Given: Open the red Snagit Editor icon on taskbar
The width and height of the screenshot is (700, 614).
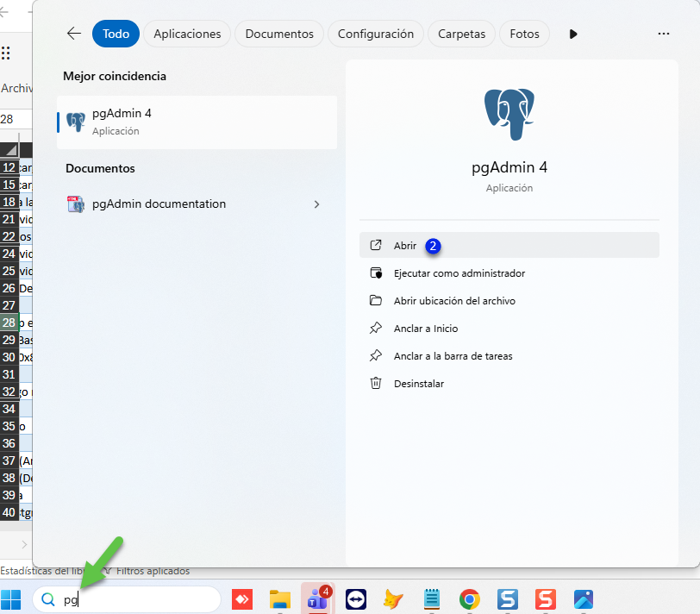Looking at the screenshot, I should (546, 599).
